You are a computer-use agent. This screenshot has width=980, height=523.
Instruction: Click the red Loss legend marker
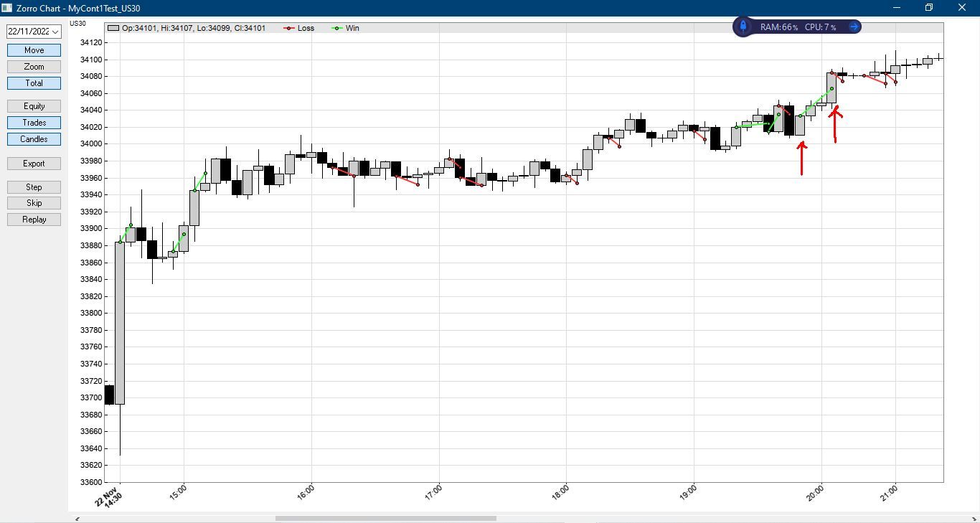pyautogui.click(x=289, y=28)
